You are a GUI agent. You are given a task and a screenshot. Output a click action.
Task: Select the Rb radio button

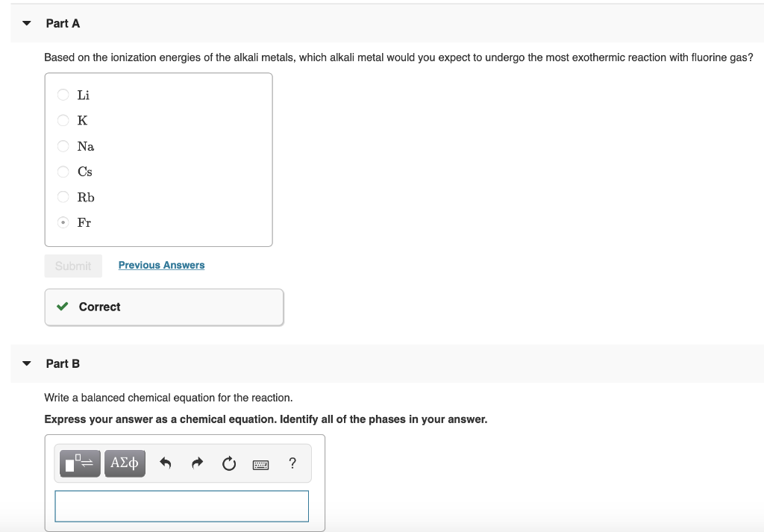(63, 196)
